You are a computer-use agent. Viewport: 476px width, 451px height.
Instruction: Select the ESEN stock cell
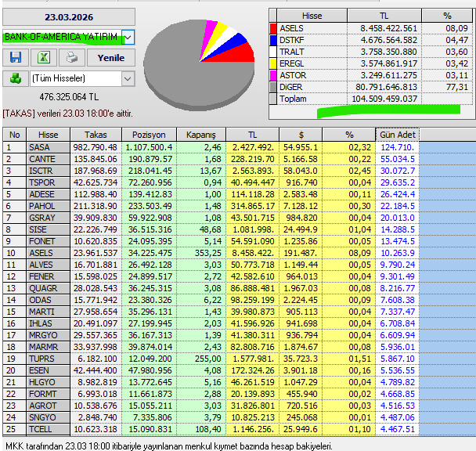[49, 370]
